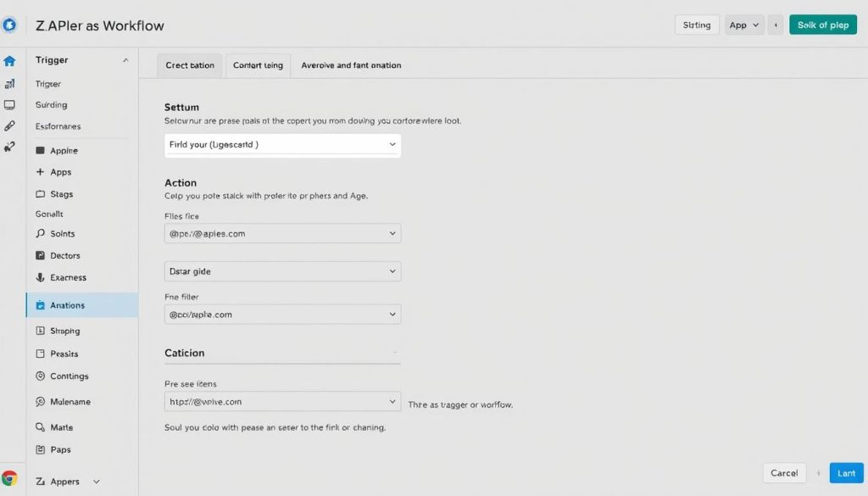Screen dimensions: 868x496
Task: Open the Crect bation tab
Action: [188, 64]
